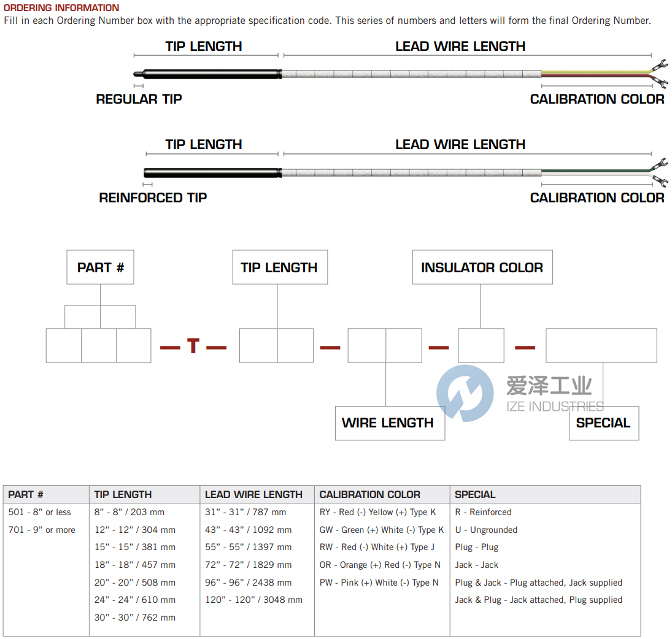Click the SPECIAL label box in diagram

pos(603,423)
